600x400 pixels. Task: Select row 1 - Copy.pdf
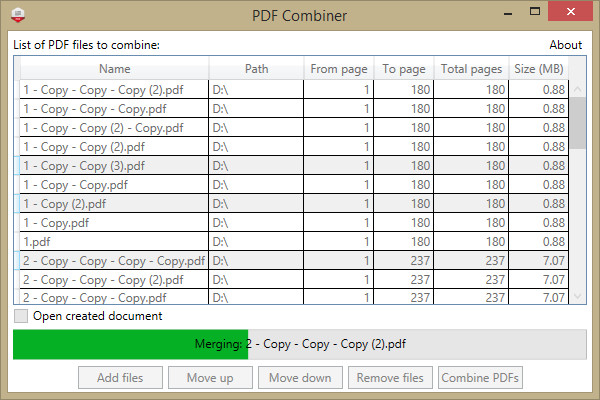click(294, 222)
